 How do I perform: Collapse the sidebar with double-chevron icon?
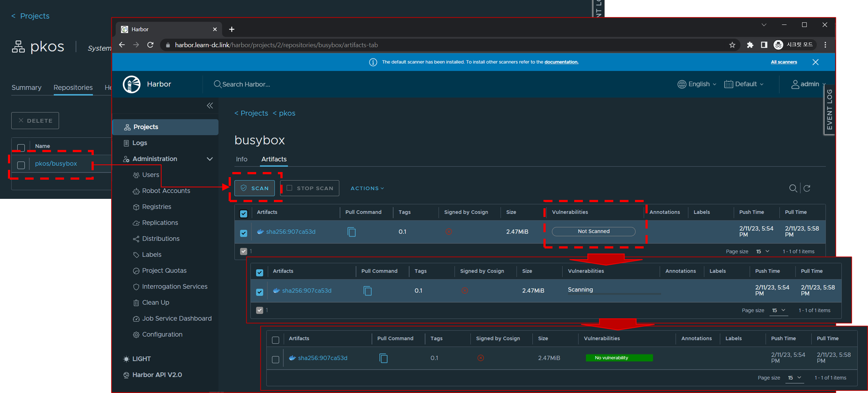(210, 105)
